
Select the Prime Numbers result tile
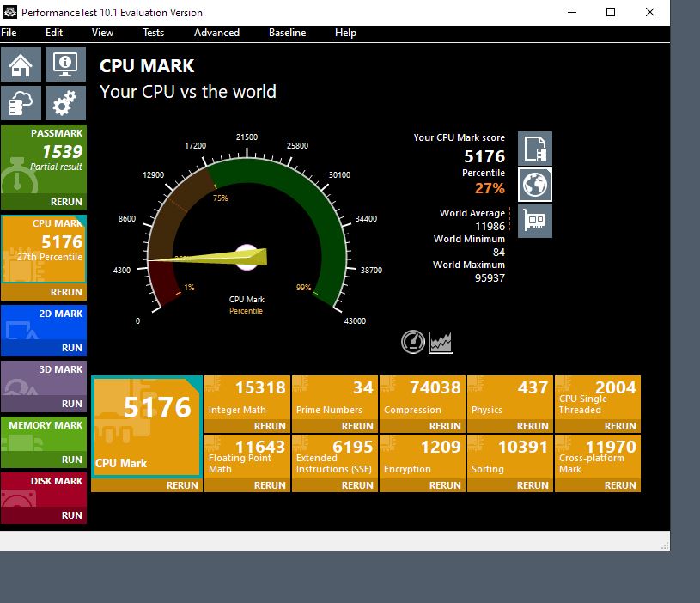pos(335,397)
